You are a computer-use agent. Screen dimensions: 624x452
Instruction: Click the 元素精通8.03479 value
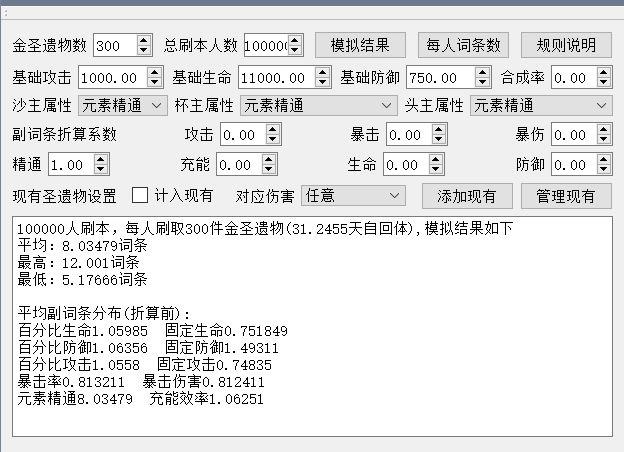pyautogui.click(x=75, y=399)
